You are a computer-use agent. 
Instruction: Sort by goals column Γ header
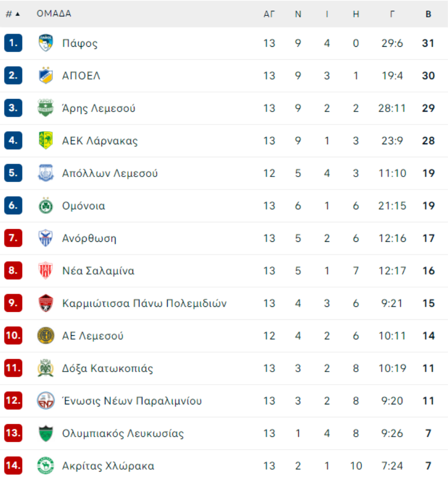[x=392, y=14]
